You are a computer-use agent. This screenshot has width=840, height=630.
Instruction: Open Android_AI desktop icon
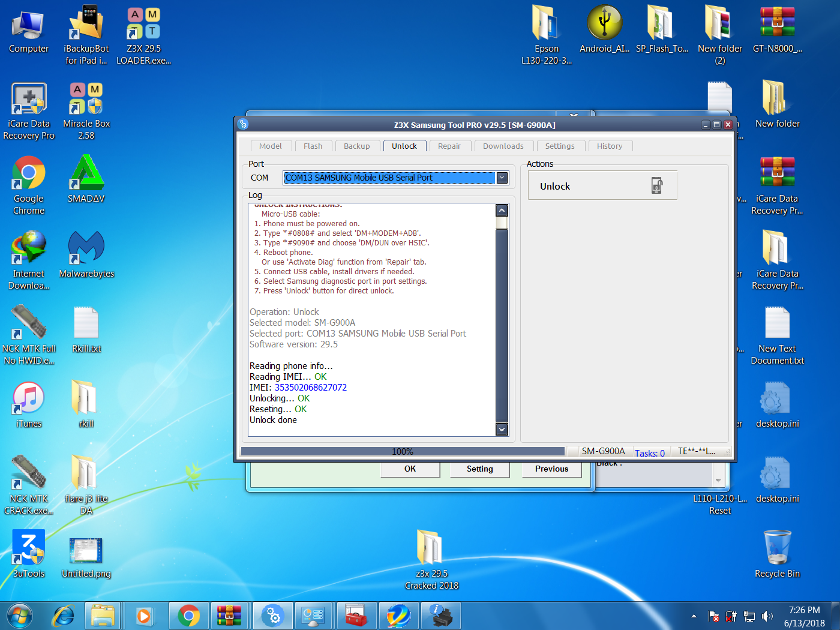[604, 30]
